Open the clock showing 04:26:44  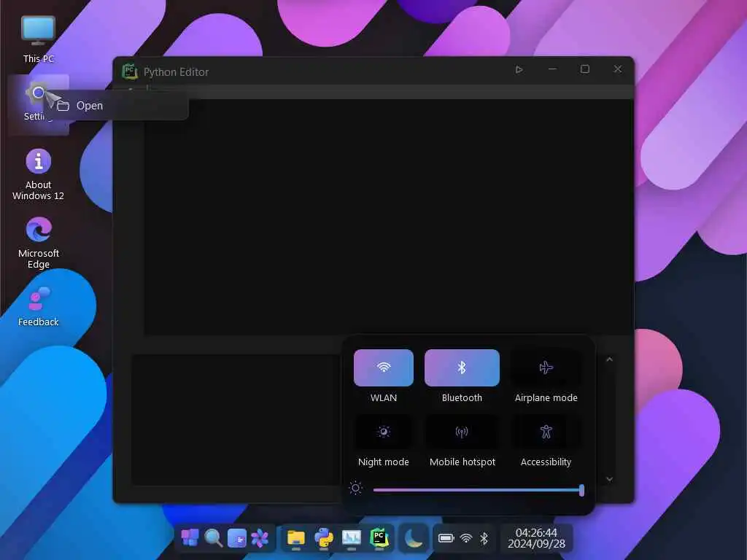536,538
